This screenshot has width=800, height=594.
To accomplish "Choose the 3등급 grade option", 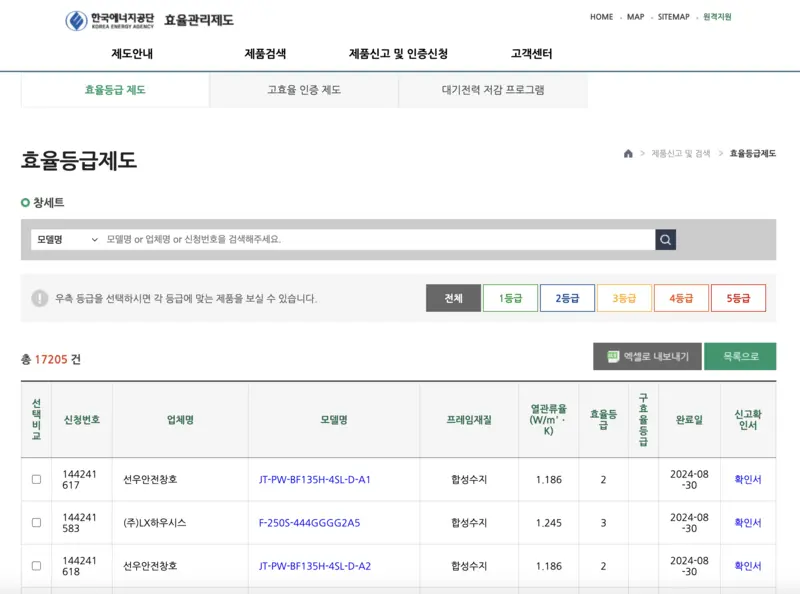I will tap(625, 297).
